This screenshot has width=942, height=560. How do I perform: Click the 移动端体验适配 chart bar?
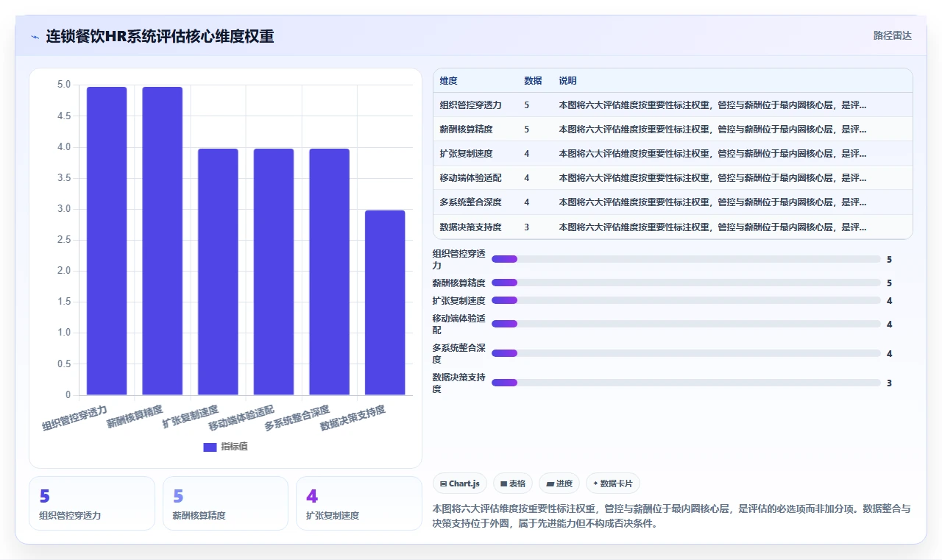pyautogui.click(x=274, y=272)
